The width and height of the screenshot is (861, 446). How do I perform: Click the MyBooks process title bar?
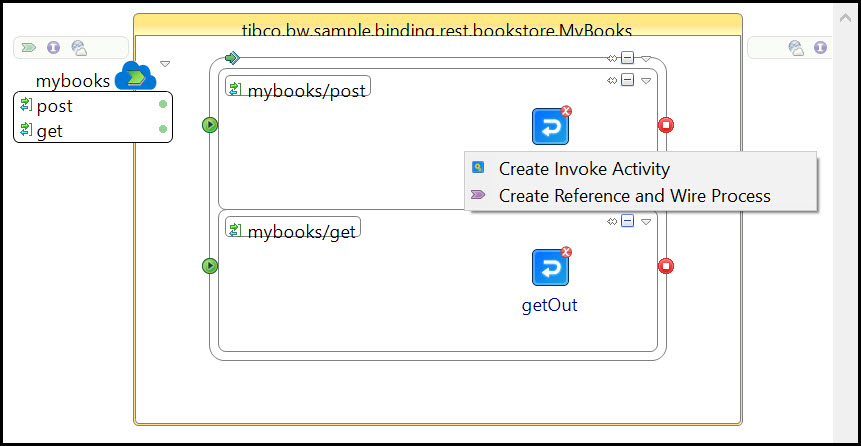click(x=438, y=25)
